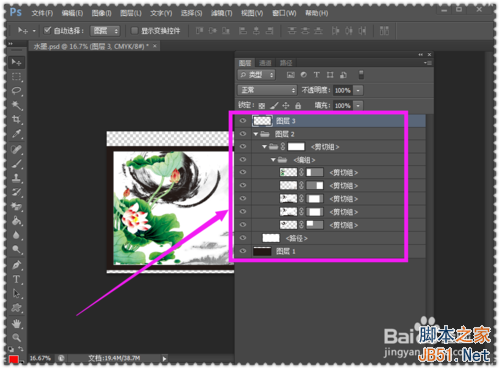The image size is (500, 369).
Task: Click the red foreground color swatch
Action: coord(13,360)
